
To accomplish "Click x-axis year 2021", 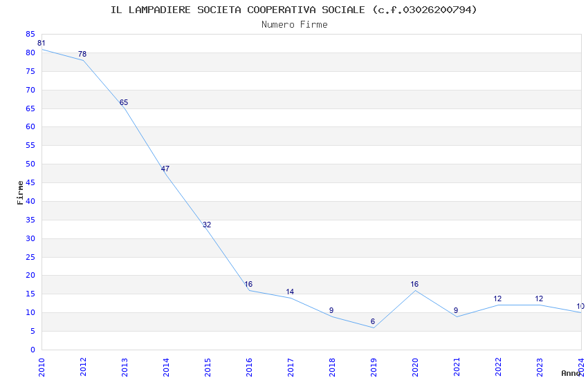I will point(457,367).
